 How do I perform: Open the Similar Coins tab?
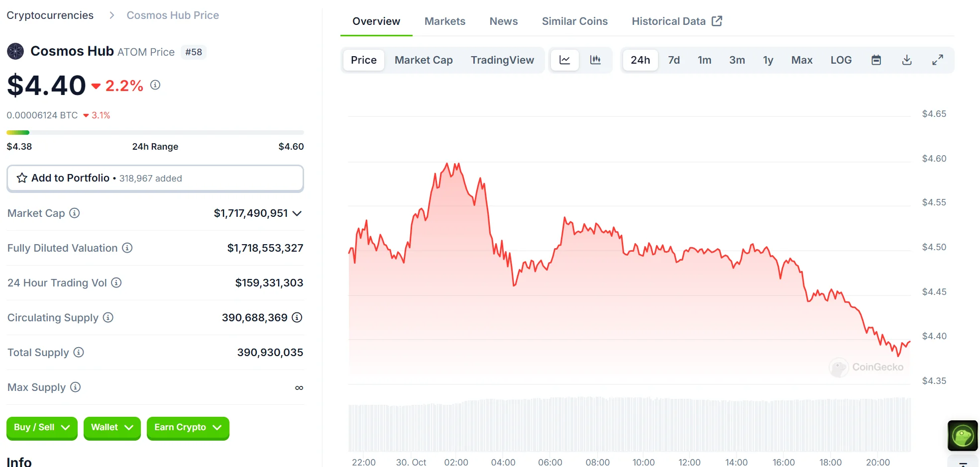(x=574, y=21)
